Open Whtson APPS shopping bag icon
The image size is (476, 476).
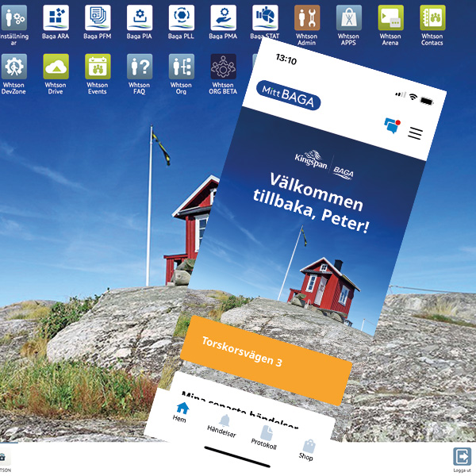tap(349, 18)
